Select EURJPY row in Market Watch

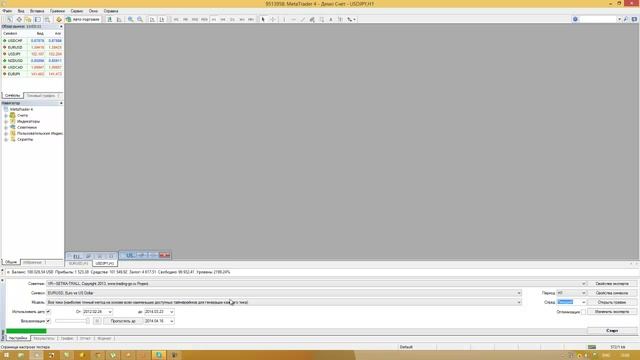[x=32, y=74]
